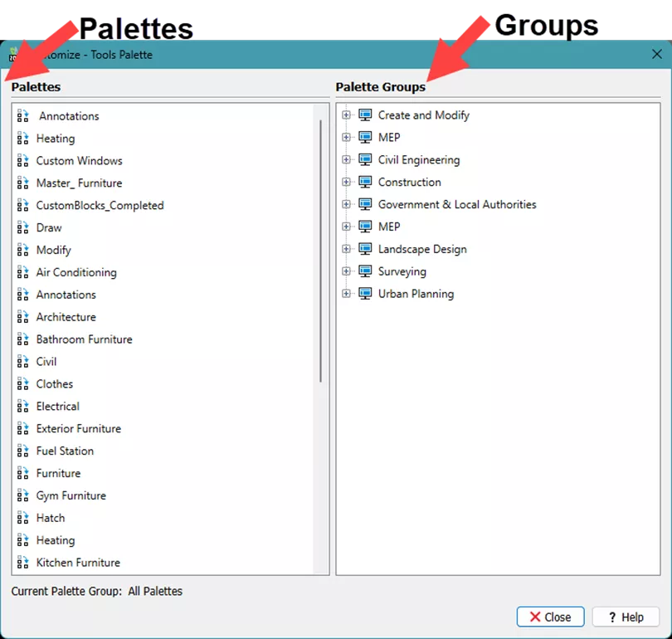The image size is (672, 639).
Task: Choose the Electrical palette in the list
Action: (58, 407)
